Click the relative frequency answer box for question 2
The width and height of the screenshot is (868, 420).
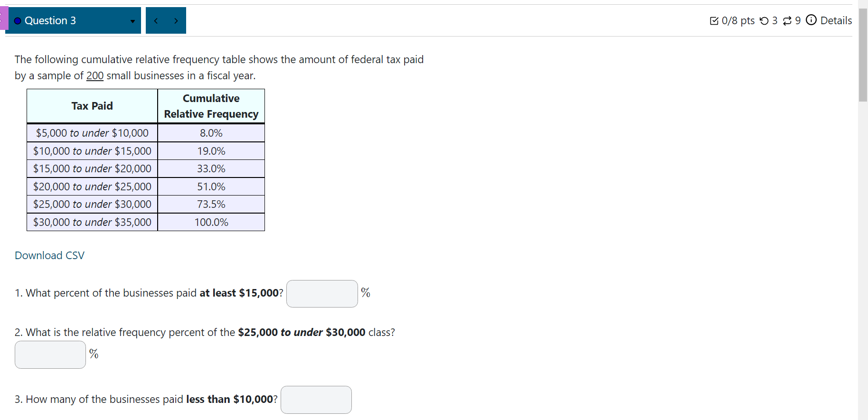click(49, 354)
